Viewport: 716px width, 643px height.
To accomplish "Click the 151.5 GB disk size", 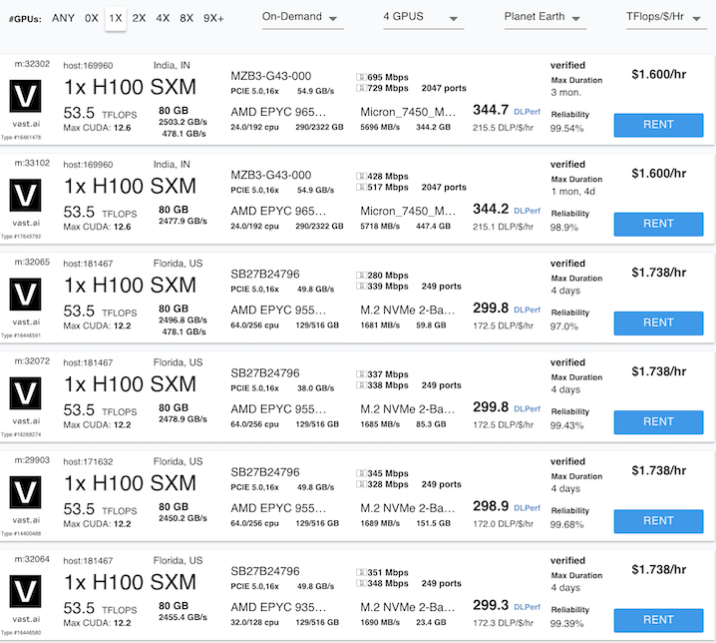I will (433, 523).
